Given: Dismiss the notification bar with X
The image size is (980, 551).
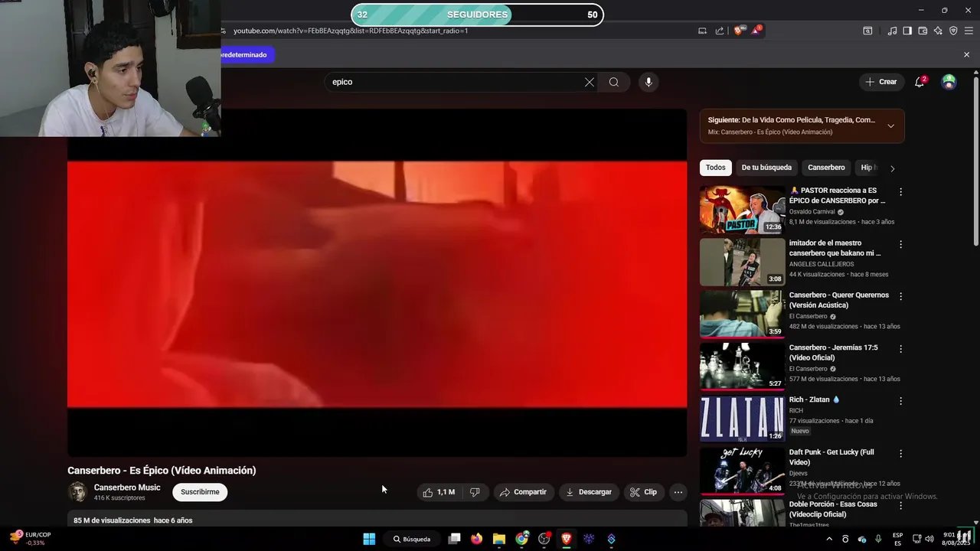Looking at the screenshot, I should 966,54.
